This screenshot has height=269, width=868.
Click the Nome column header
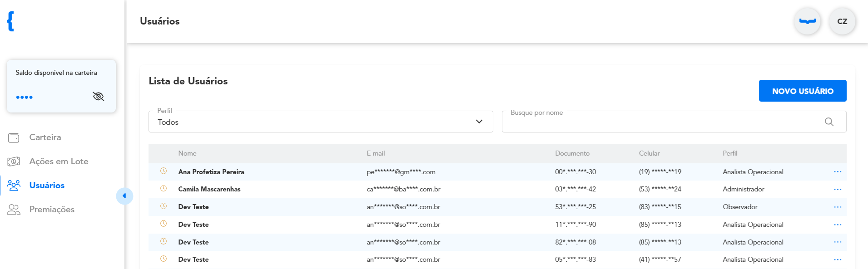coord(187,153)
